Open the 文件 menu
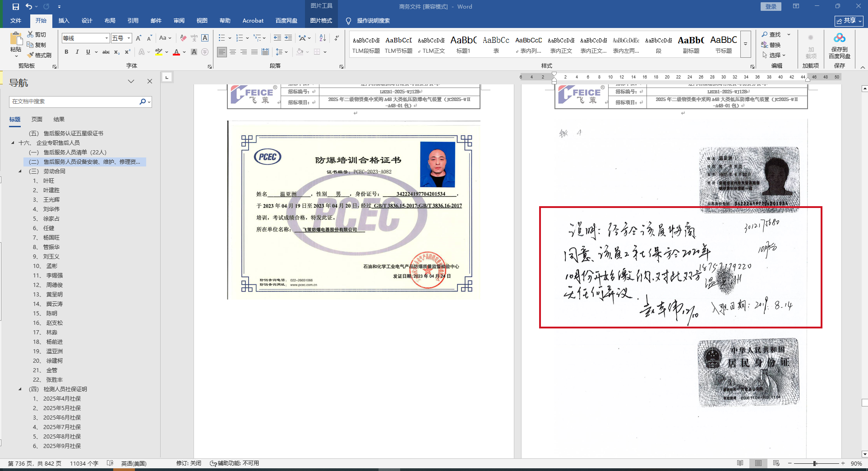 pyautogui.click(x=16, y=21)
